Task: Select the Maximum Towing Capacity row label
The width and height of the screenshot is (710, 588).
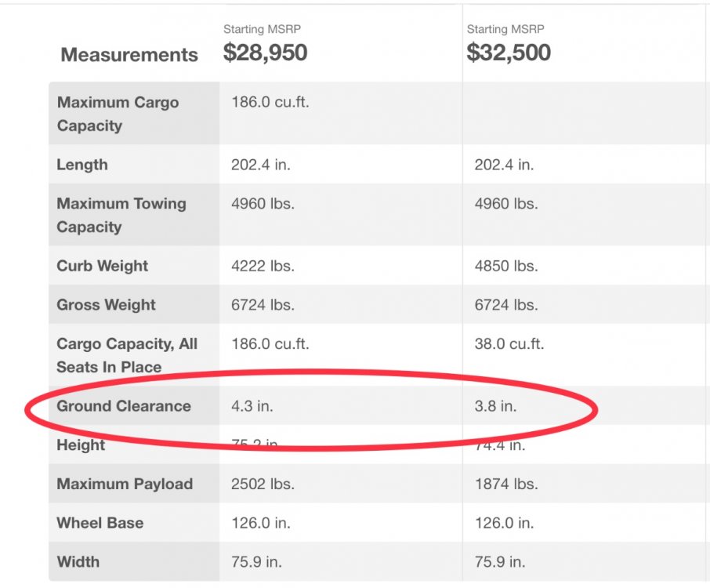Action: tap(121, 215)
